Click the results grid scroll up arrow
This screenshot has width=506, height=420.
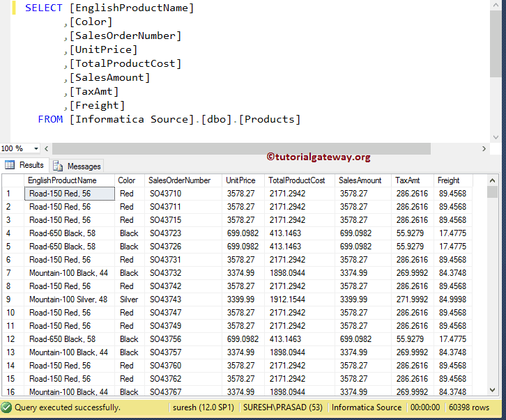coord(492,180)
